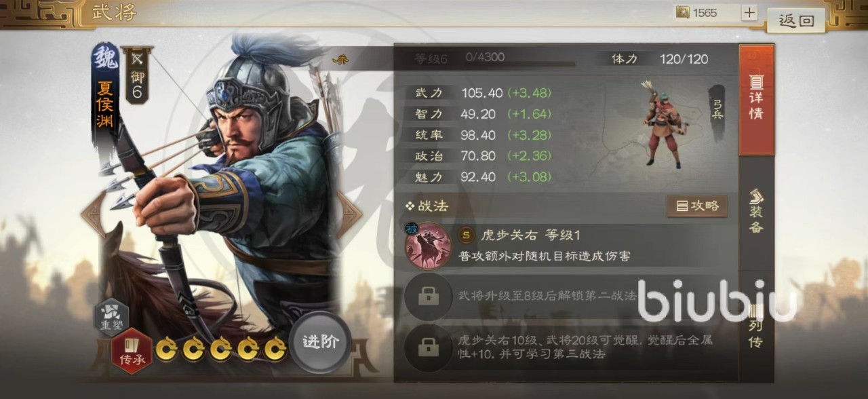The image size is (868, 399).
Task: Select the 虎步关右 skill icon
Action: [x=428, y=246]
